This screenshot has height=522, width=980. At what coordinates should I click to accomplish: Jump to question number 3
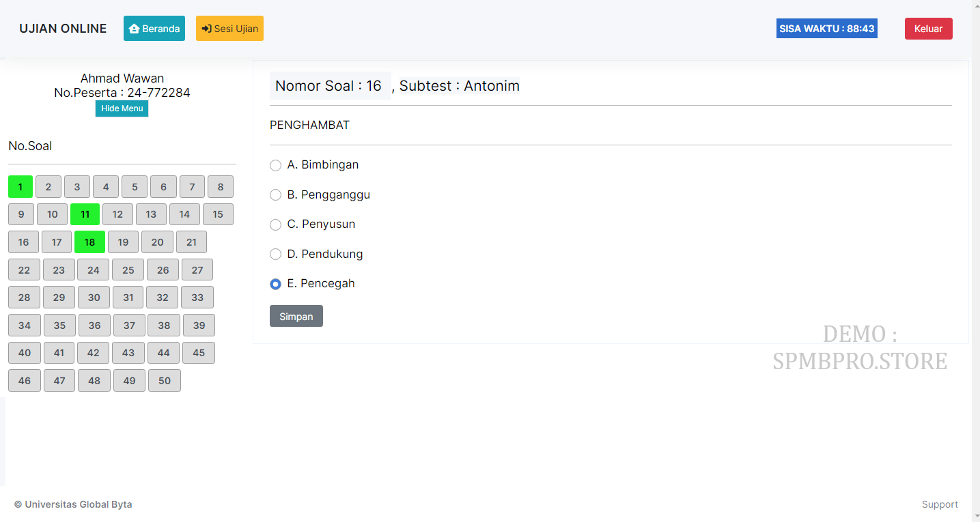click(77, 187)
